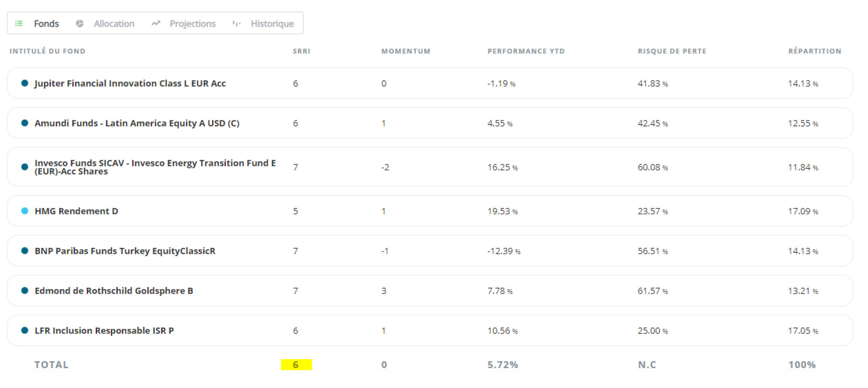The height and width of the screenshot is (388, 868).
Task: Click the Historique bar chart icon
Action: pyautogui.click(x=236, y=23)
